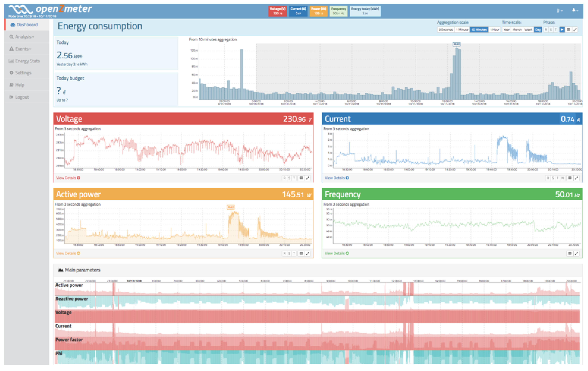Click the Frequency indicator box in top bar
The width and height of the screenshot is (588, 371).
[x=338, y=11]
